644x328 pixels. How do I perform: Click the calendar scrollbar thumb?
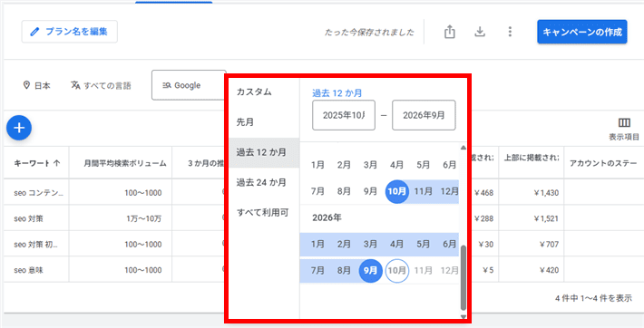[463, 278]
